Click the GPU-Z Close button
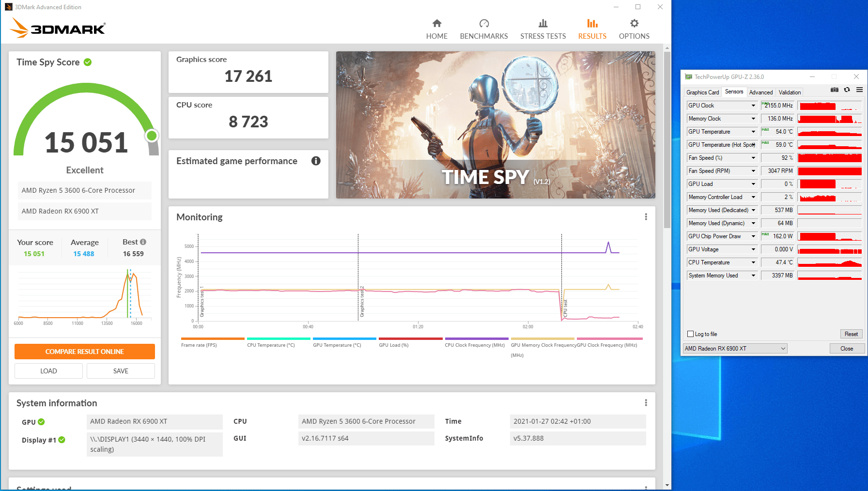Screen dimensions: 868x491 point(847,349)
